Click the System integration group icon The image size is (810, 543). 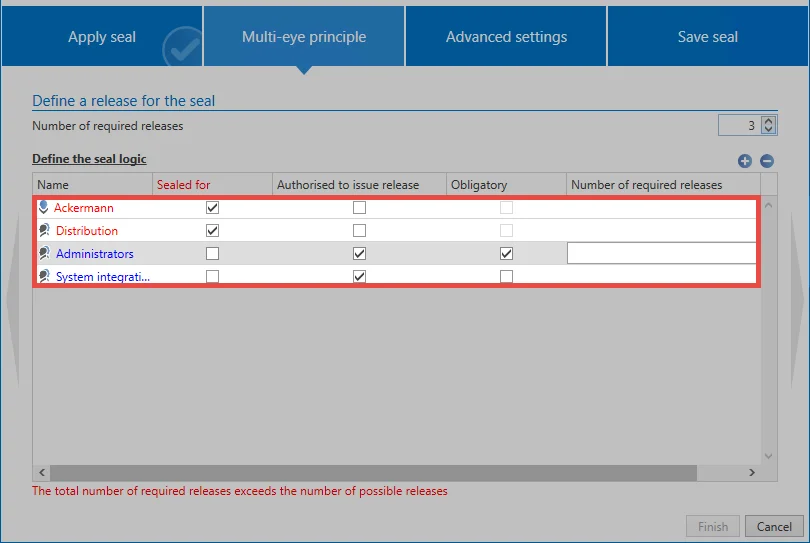pos(44,276)
